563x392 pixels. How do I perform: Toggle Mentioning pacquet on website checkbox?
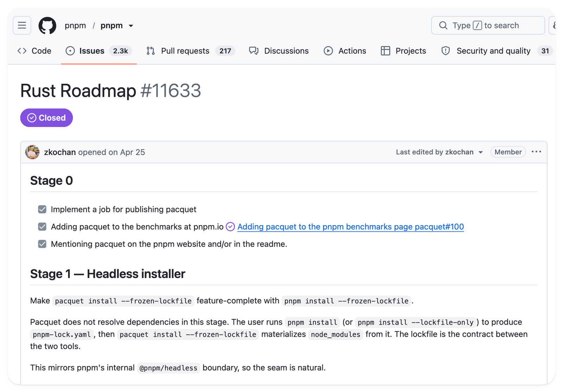[42, 244]
